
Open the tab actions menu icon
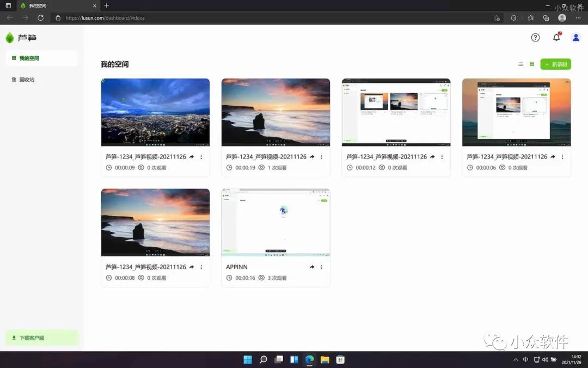click(x=8, y=5)
